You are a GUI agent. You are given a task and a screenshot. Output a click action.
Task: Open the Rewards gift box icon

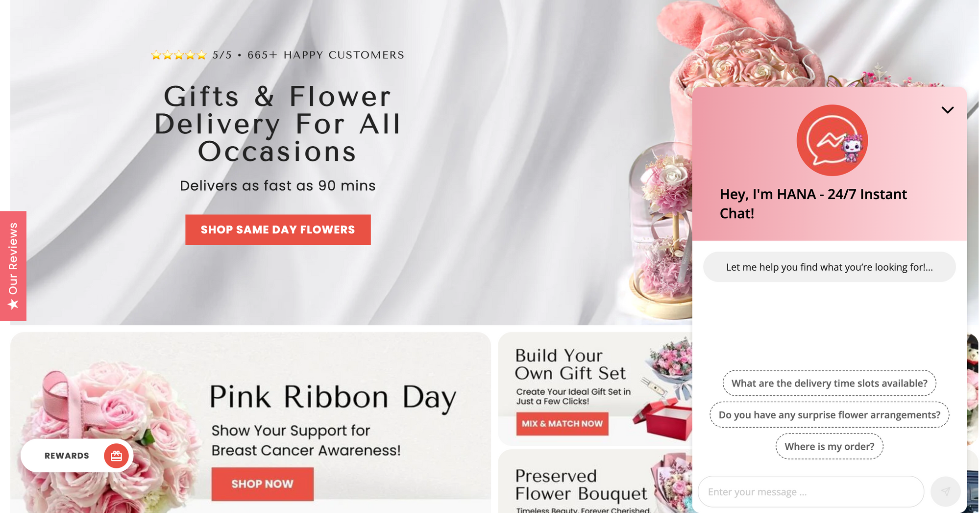point(116,456)
